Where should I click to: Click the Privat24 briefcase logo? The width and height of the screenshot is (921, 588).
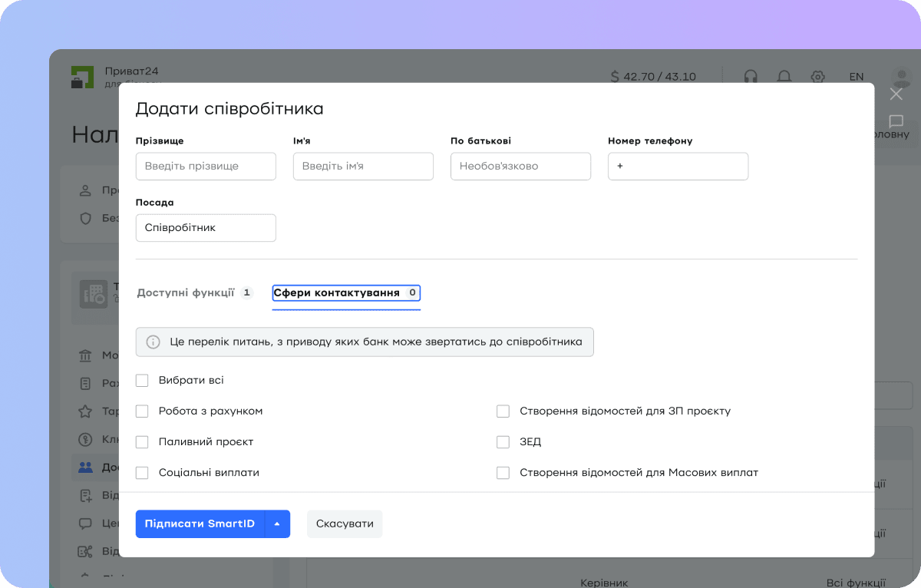[82, 76]
